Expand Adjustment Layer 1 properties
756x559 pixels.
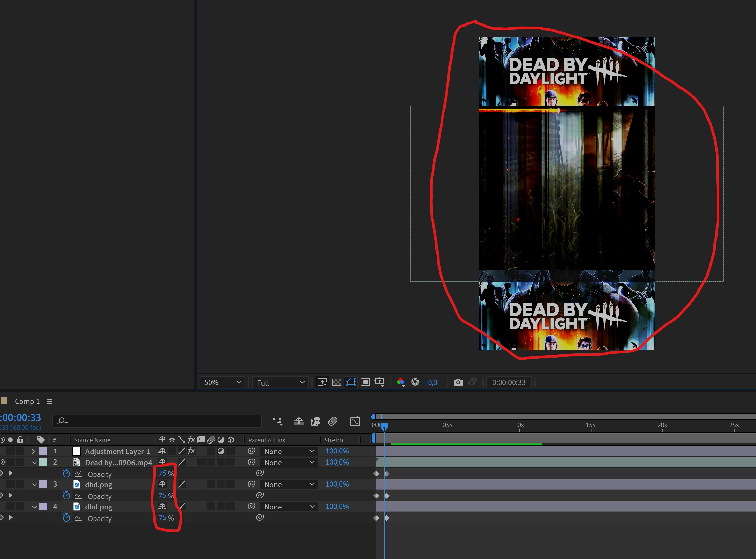click(x=33, y=451)
